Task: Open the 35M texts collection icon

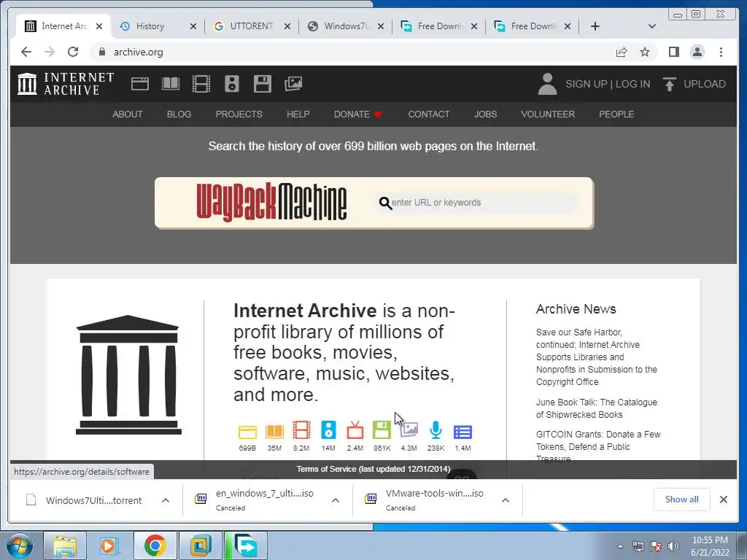Action: [x=274, y=432]
